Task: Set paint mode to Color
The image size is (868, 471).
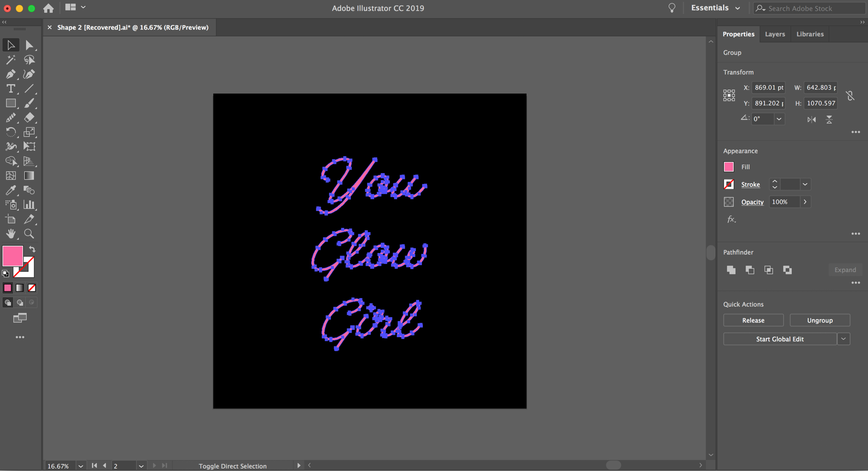Action: 7,288
